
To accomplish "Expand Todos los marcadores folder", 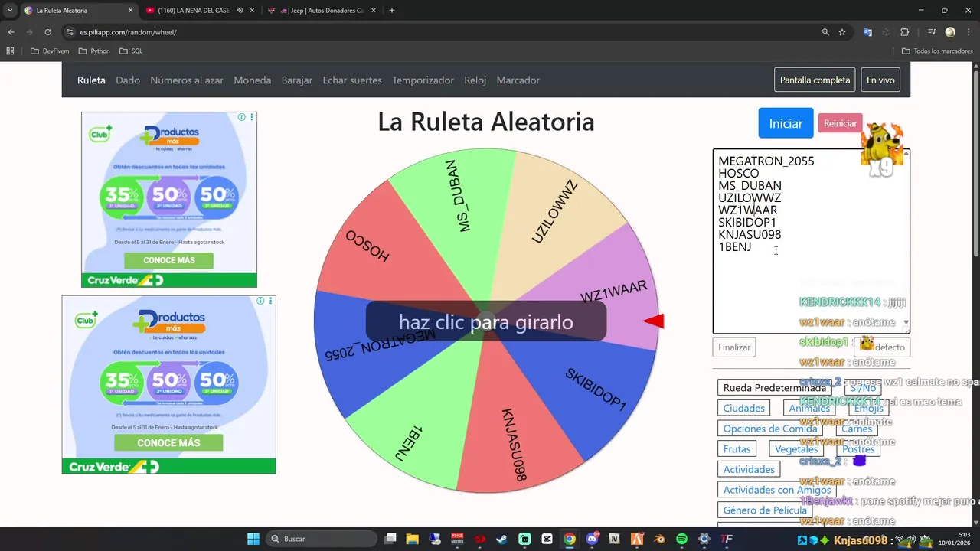I will (938, 51).
